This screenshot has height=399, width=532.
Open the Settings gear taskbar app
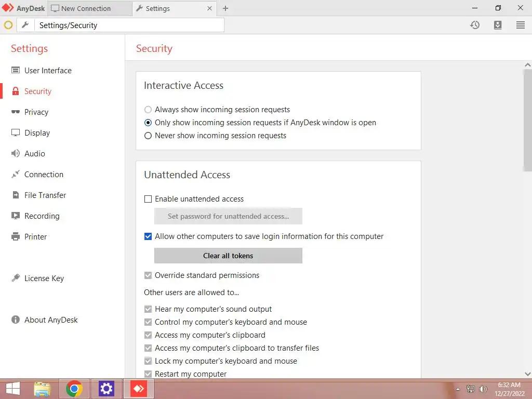[106, 389]
